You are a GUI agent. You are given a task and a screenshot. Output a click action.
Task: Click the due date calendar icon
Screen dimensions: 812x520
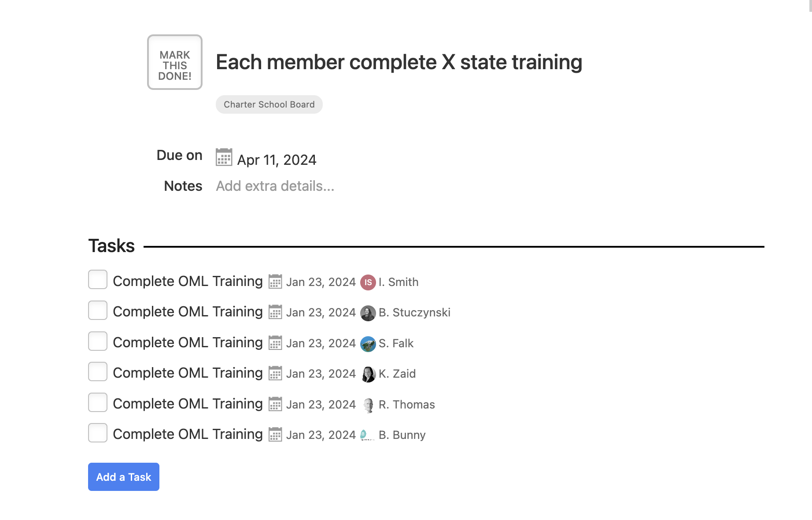[x=224, y=157]
